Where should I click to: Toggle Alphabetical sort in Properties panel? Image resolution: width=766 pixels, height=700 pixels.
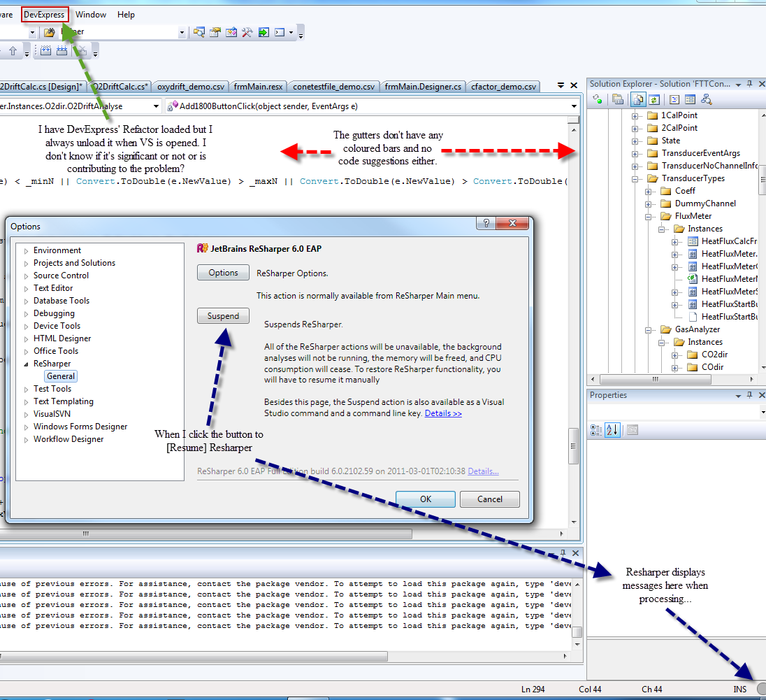(613, 430)
